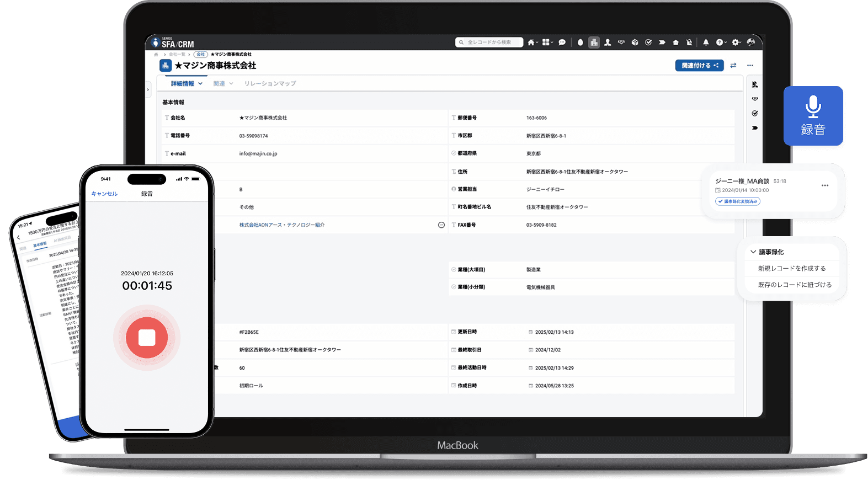Open the settings gear icon
This screenshot has width=868, height=480.
[736, 42]
